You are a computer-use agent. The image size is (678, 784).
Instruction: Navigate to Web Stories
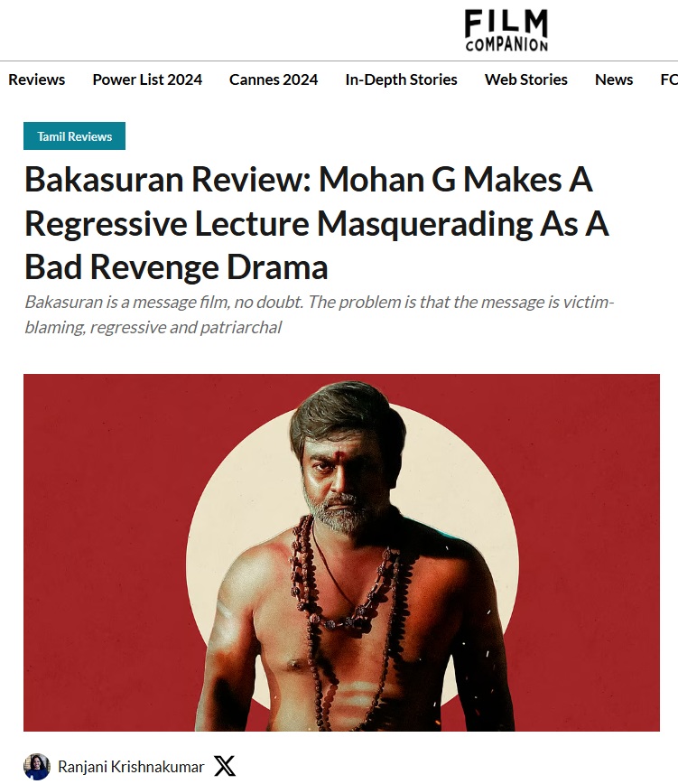(526, 79)
